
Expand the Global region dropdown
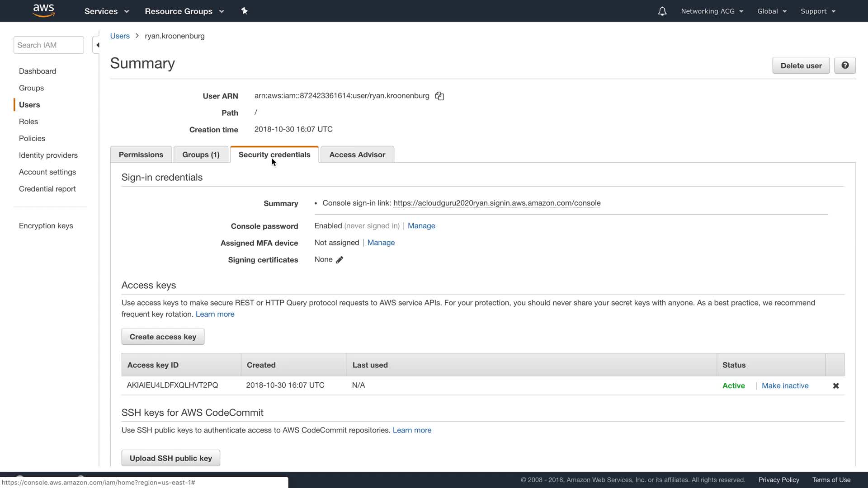772,11
